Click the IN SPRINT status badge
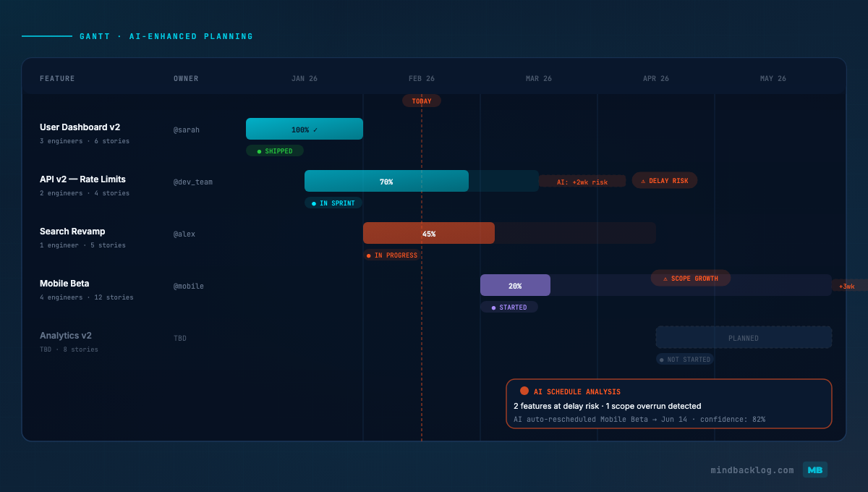 pyautogui.click(x=333, y=203)
